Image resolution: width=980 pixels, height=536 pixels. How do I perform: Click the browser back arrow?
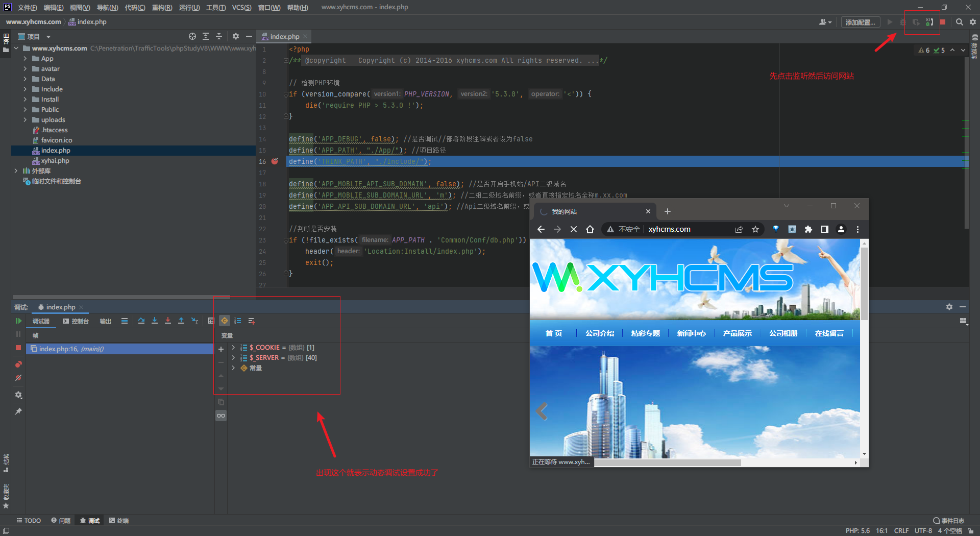point(541,229)
